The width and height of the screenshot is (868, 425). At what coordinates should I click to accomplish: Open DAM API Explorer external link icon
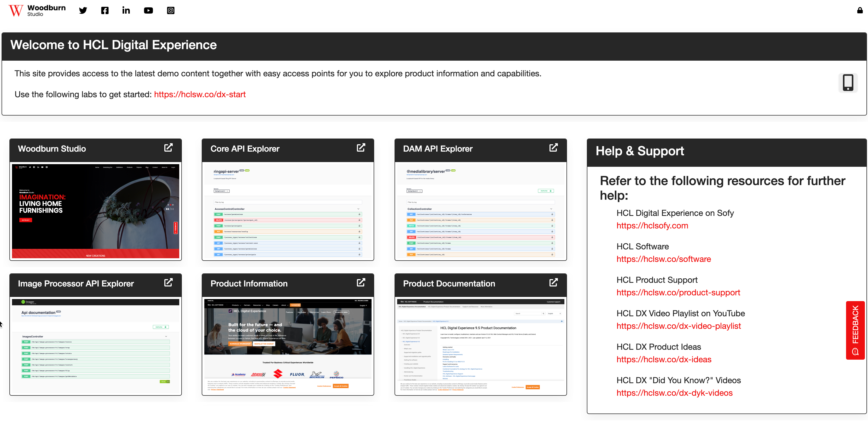point(554,148)
